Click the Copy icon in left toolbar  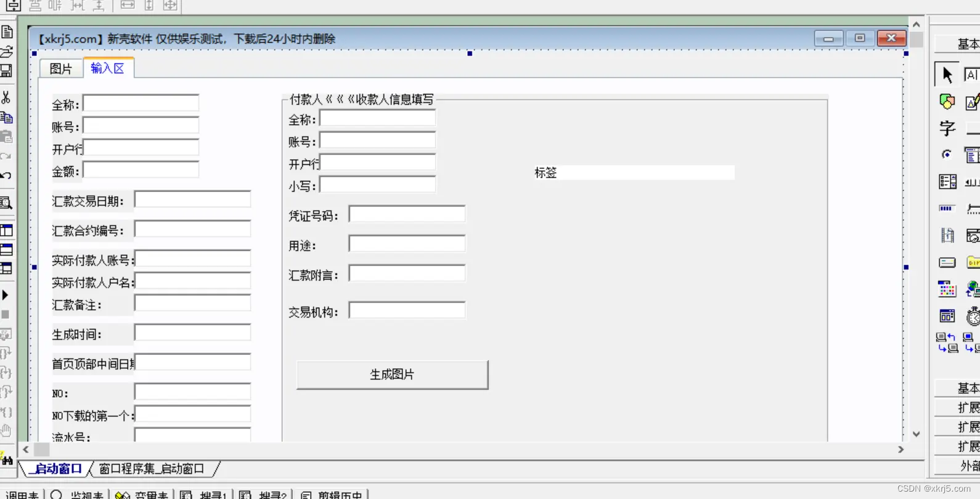point(7,117)
